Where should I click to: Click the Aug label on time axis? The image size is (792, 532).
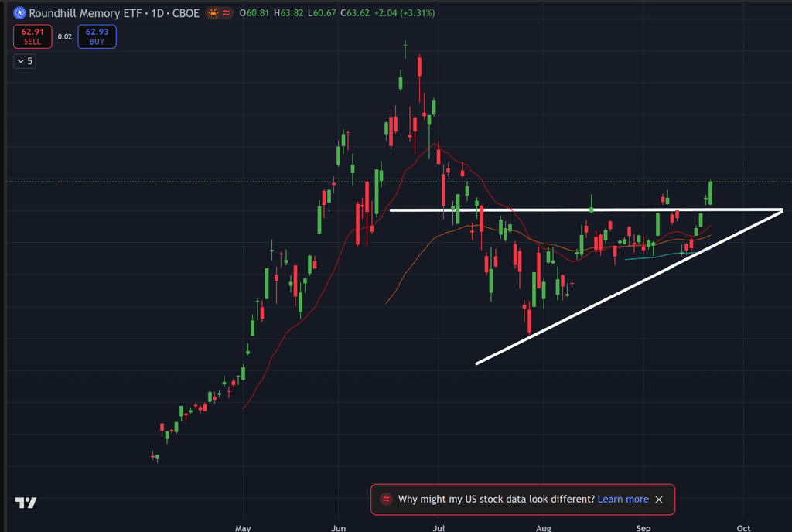(x=544, y=528)
